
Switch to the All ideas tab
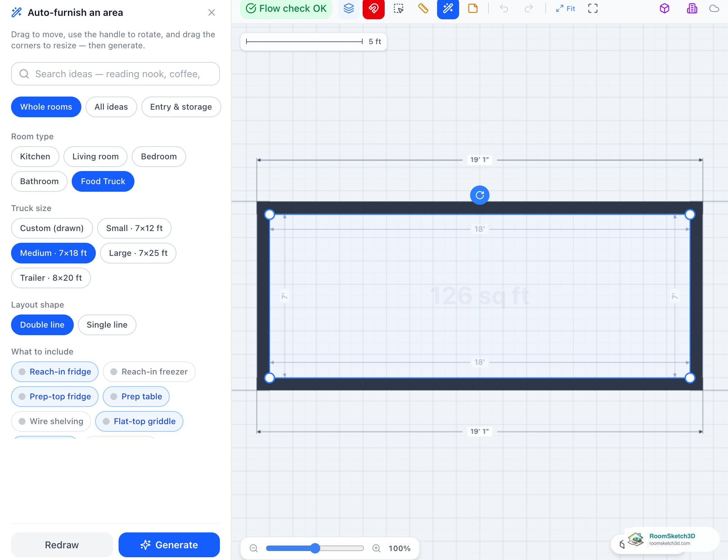111,107
